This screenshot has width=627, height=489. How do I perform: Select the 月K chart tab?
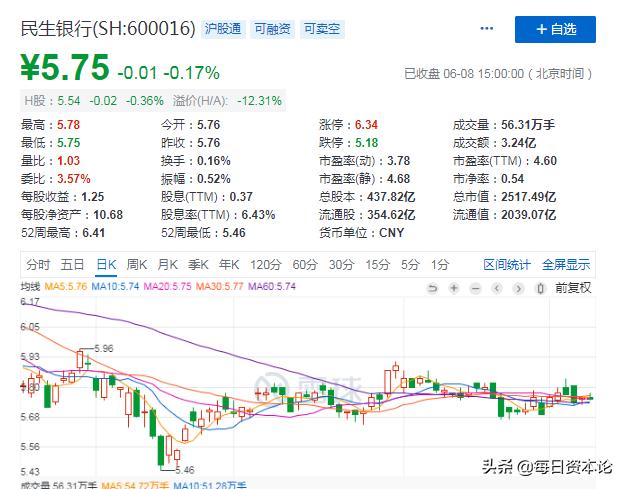click(168, 265)
